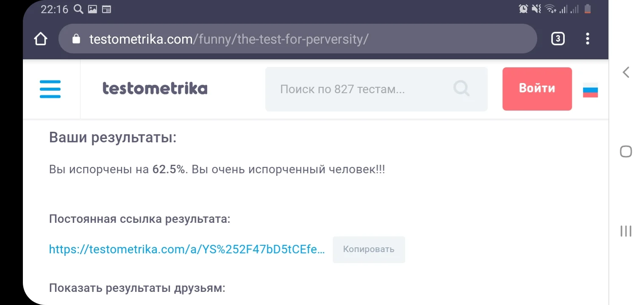Tap the Wi-Fi indicator in the status bar

551,8
